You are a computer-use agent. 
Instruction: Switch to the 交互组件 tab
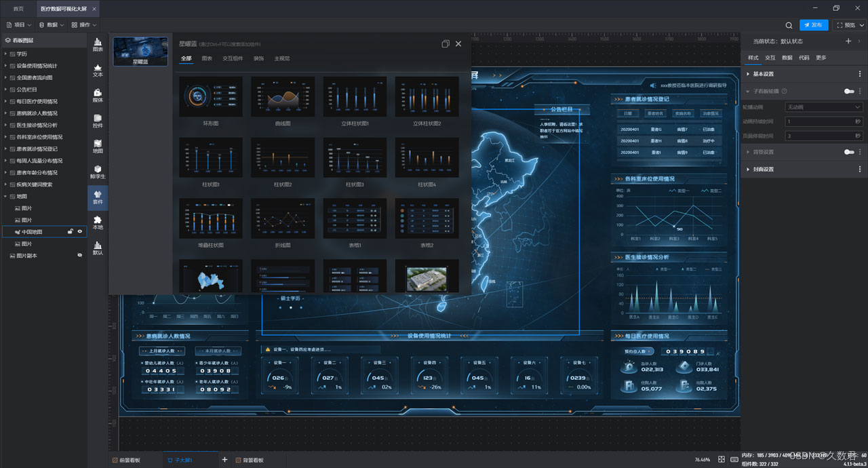(x=233, y=59)
